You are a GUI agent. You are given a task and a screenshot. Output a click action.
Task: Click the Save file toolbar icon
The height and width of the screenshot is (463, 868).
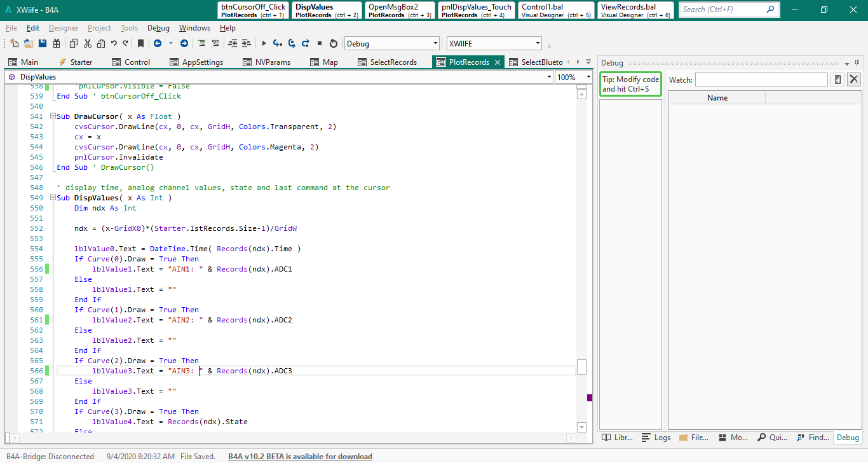(43, 44)
